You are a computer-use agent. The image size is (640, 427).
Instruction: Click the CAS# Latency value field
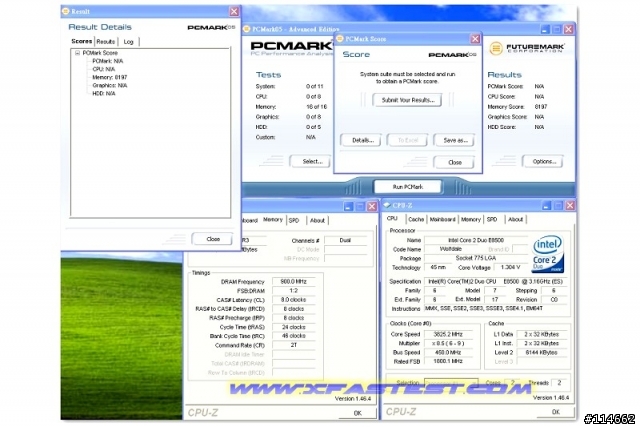pos(293,300)
